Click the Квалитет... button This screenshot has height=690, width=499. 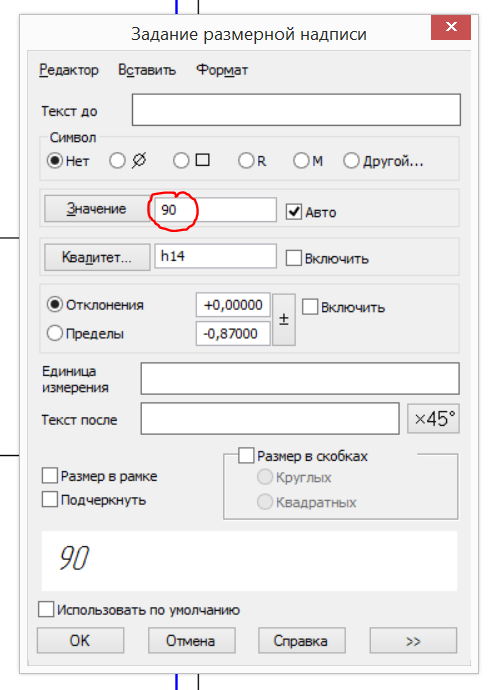click(97, 257)
